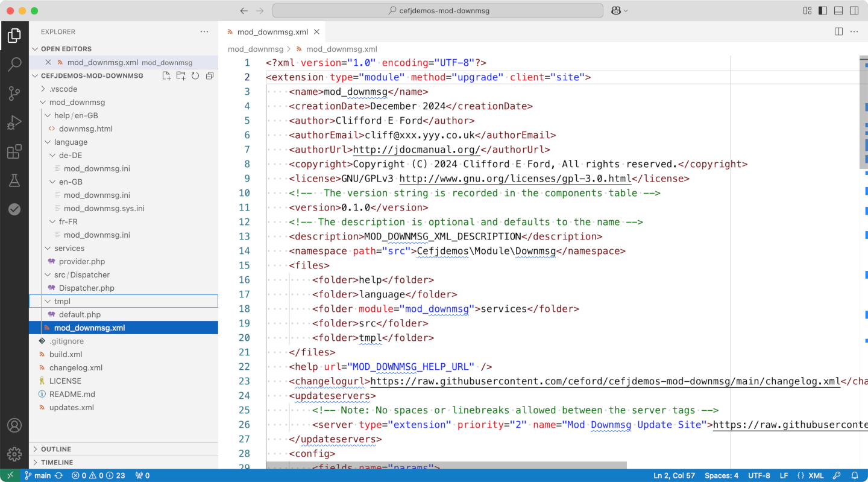Click New File icon in explorer header

(166, 76)
